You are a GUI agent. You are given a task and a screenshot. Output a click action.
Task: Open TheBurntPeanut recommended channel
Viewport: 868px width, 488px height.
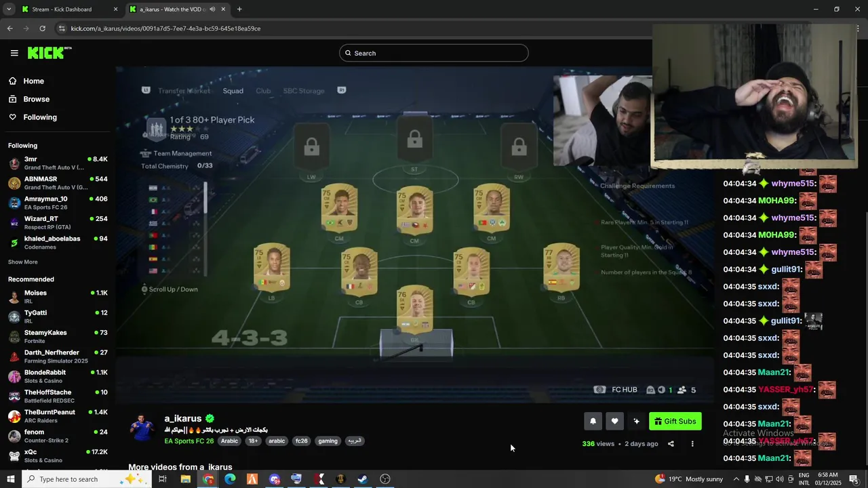click(x=57, y=415)
